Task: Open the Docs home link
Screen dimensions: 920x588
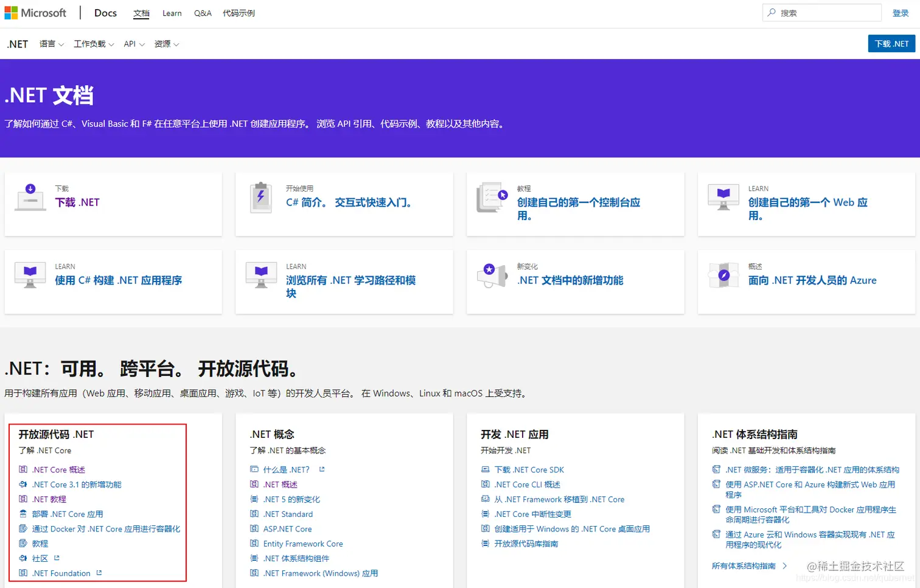Action: click(x=105, y=13)
